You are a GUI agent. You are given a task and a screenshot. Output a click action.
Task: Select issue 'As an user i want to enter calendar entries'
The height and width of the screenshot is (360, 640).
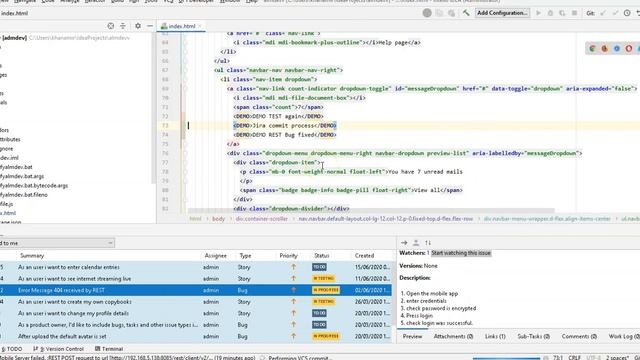tap(196, 267)
